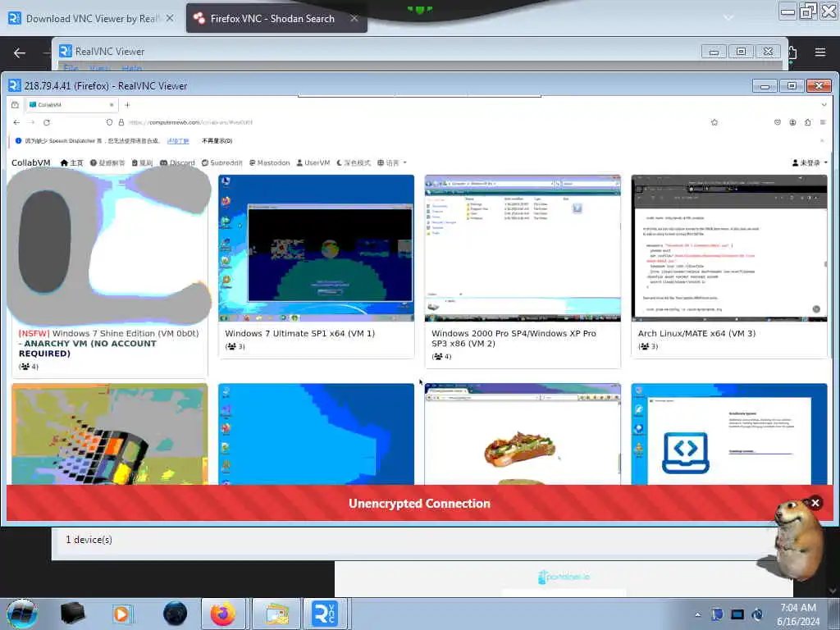
Task: Open the plain blue desktop VM thumbnail
Action: 316,434
